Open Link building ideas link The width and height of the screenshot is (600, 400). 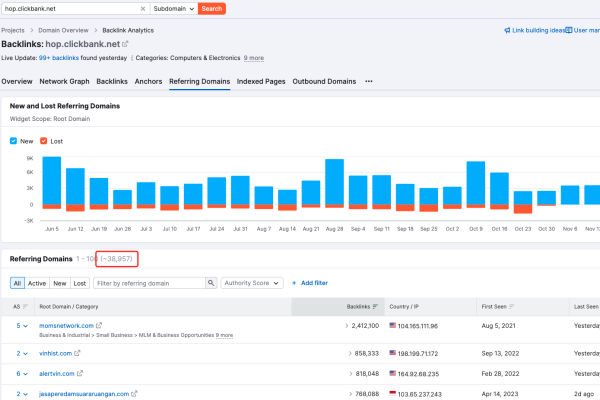tap(535, 30)
